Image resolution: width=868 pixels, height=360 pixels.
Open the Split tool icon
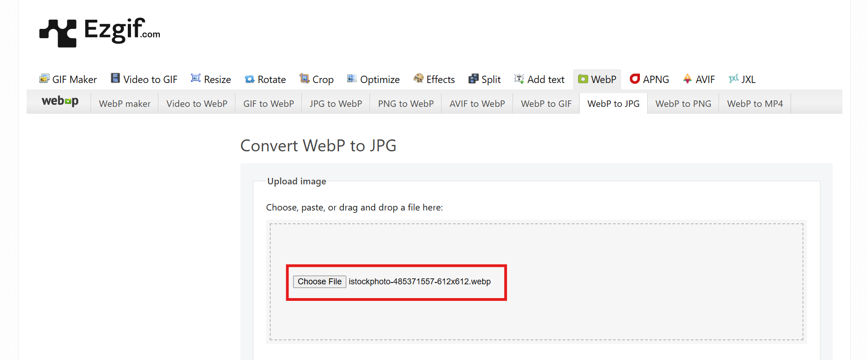[473, 79]
